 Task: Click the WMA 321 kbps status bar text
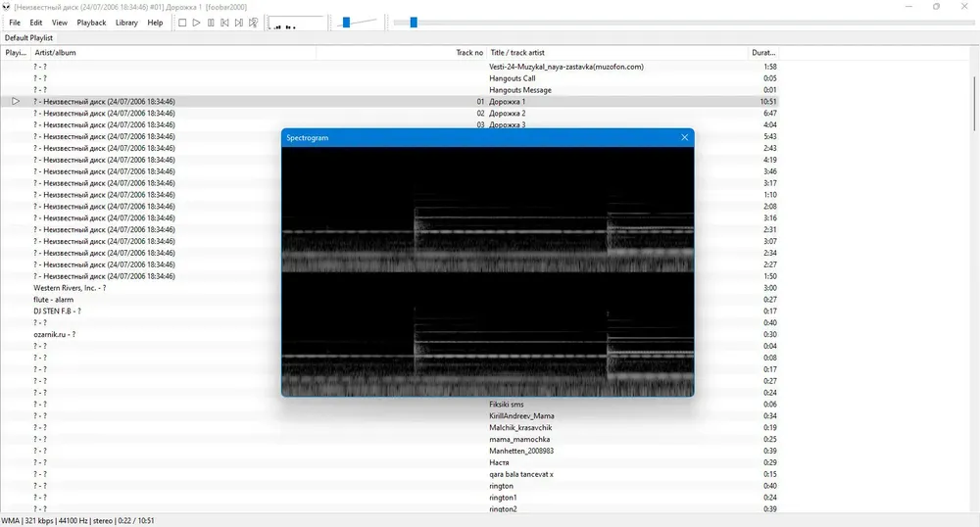78,521
